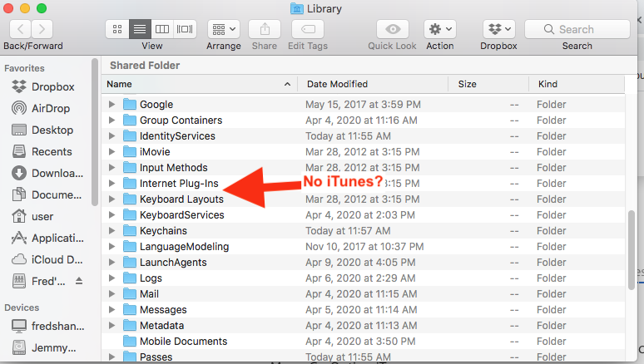644x364 pixels.
Task: Expand the LaunchAgents folder
Action: click(x=111, y=263)
